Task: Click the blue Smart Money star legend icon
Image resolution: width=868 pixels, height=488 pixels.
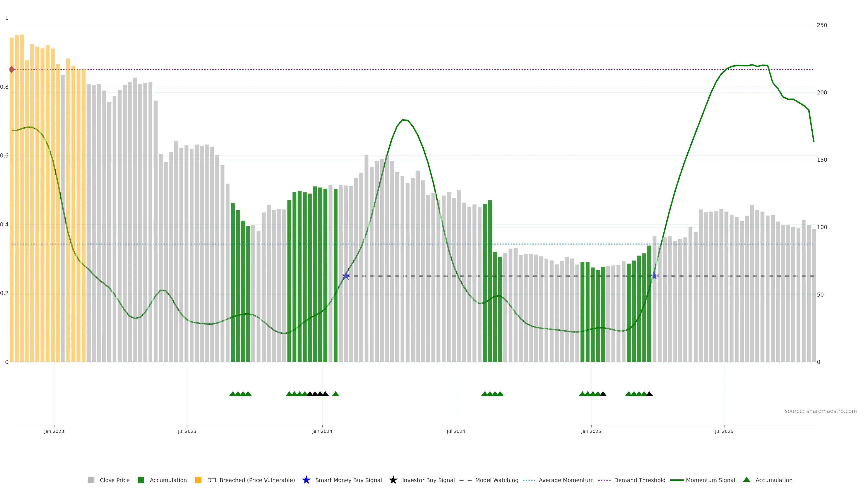Action: click(x=306, y=480)
